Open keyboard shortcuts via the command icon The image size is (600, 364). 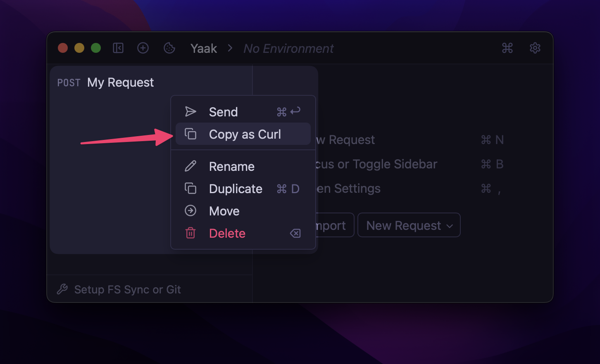(x=507, y=48)
